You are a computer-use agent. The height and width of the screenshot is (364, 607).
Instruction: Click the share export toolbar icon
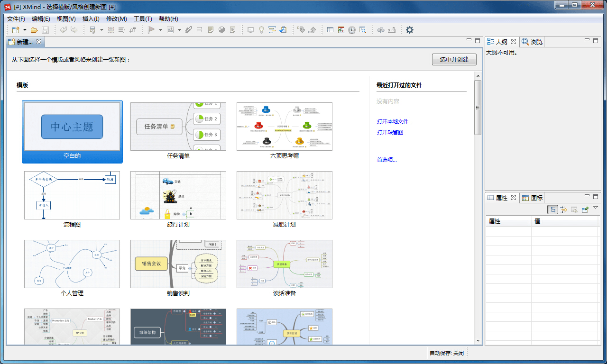point(392,30)
